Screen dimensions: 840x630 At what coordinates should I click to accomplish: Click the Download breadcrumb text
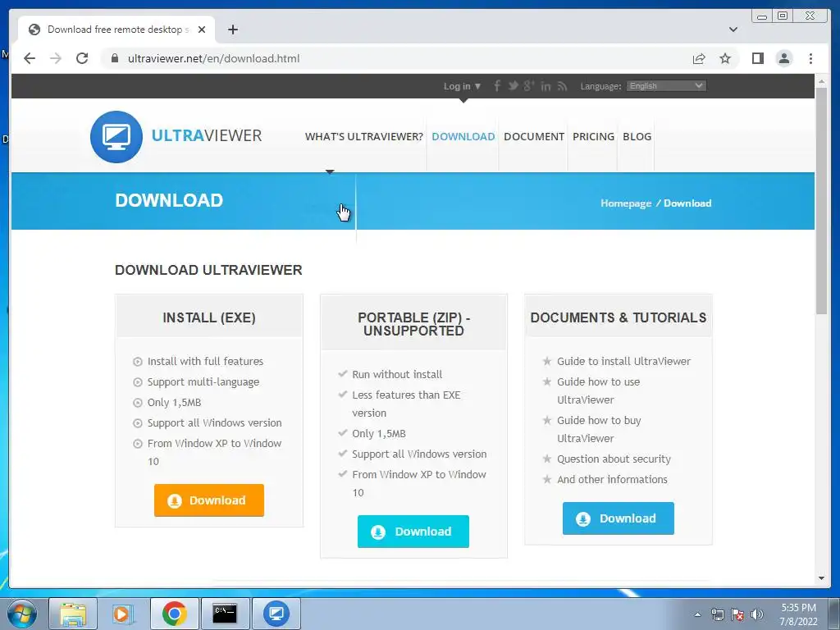pyautogui.click(x=687, y=203)
